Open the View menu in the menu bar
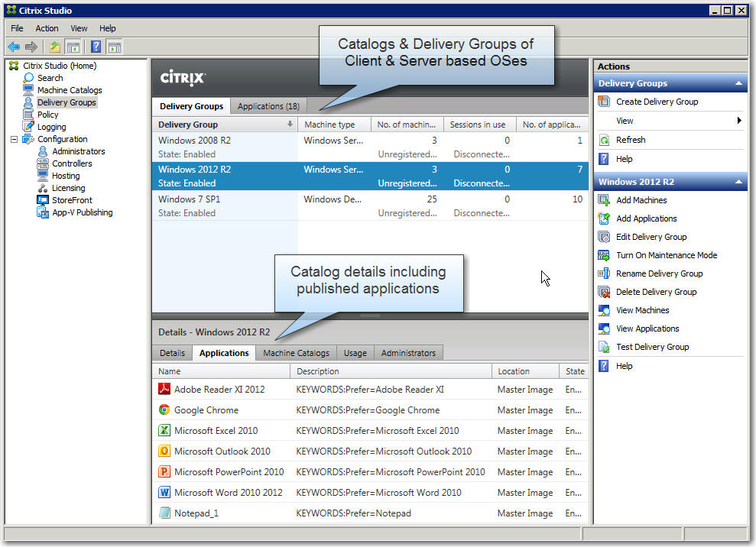This screenshot has height=547, width=756. pyautogui.click(x=79, y=28)
